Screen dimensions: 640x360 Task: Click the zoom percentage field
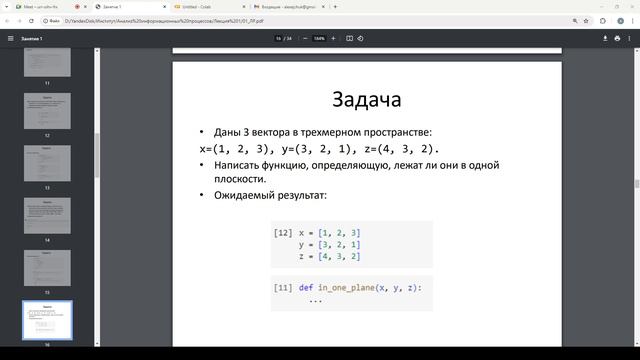coord(319,38)
